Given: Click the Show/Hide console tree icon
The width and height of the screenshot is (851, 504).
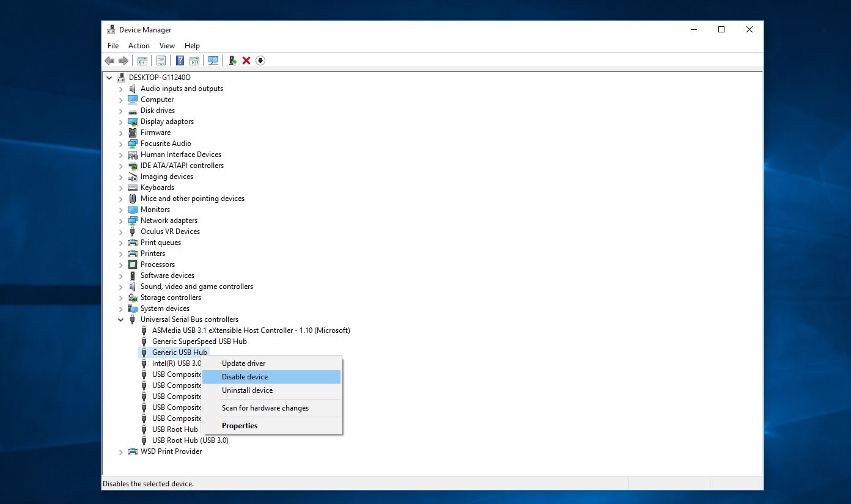Looking at the screenshot, I should pyautogui.click(x=142, y=60).
